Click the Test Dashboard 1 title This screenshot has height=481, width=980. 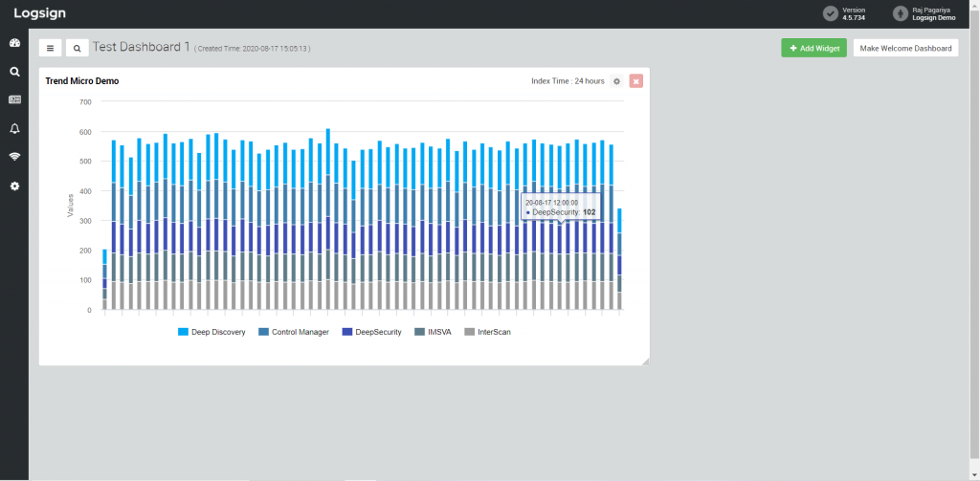click(x=142, y=47)
